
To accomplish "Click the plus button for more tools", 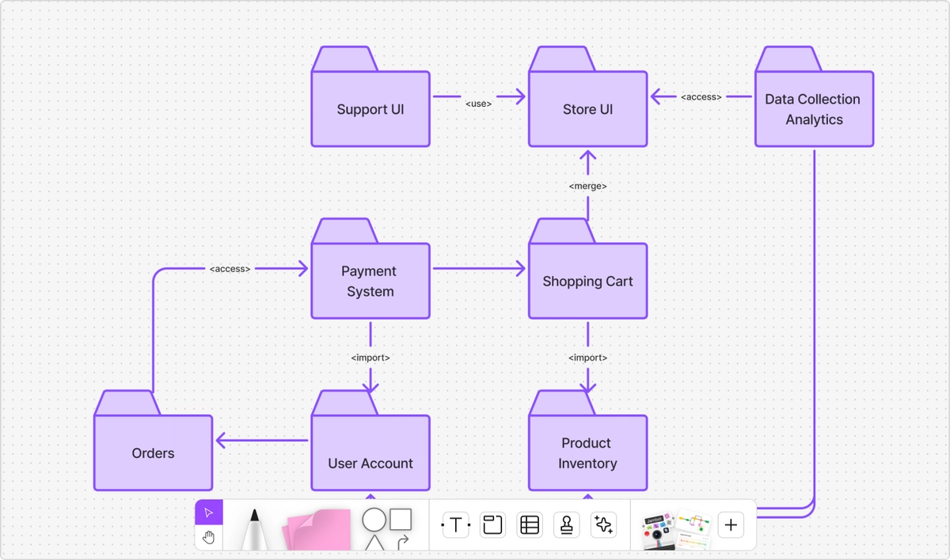I will click(x=730, y=524).
